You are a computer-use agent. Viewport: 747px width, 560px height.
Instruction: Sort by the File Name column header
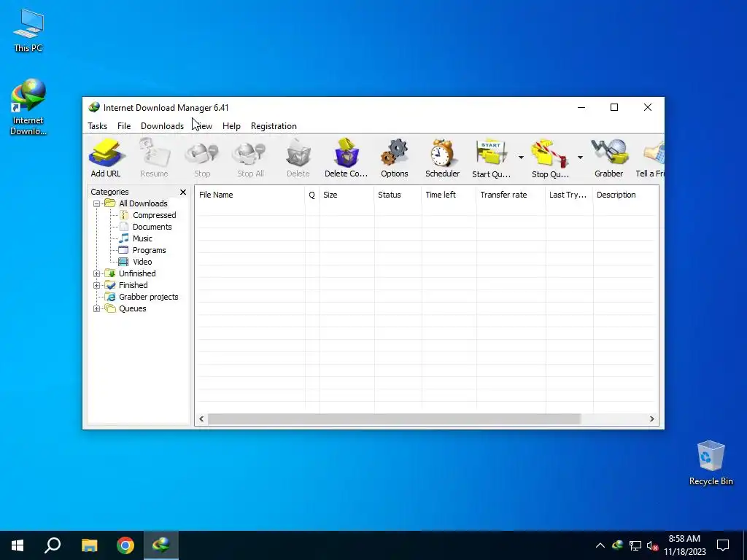(249, 195)
